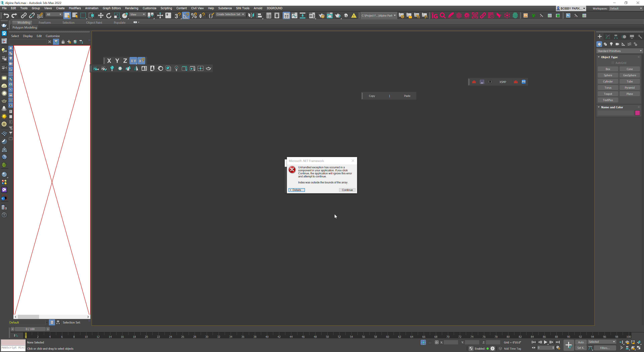The height and width of the screenshot is (352, 644).
Task: Open the Graph Editors menu
Action: click(112, 8)
